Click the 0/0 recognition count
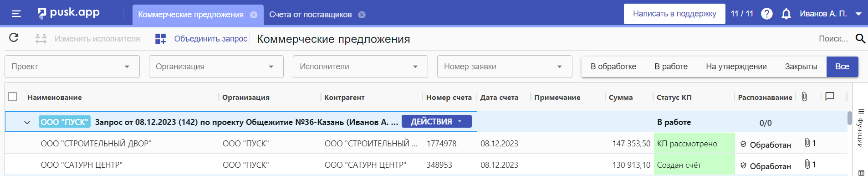This screenshot has width=868, height=176. (x=766, y=123)
